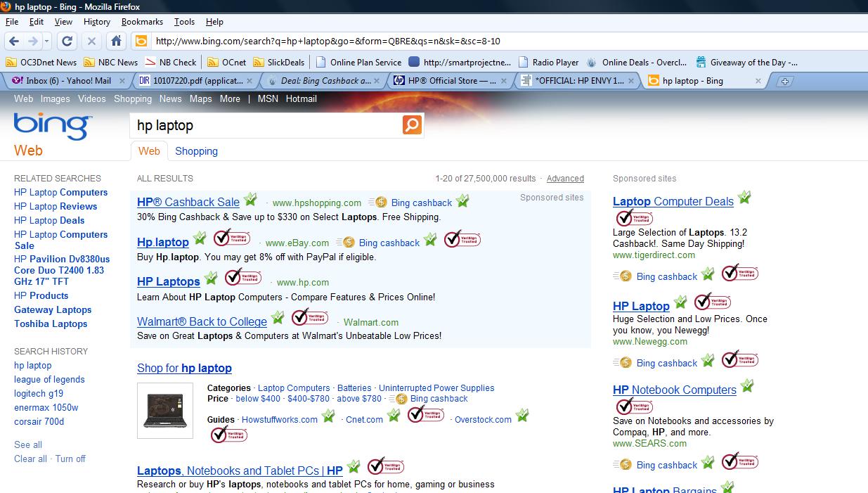
Task: Open Laptop Computer Deals sponsored ad
Action: (673, 201)
